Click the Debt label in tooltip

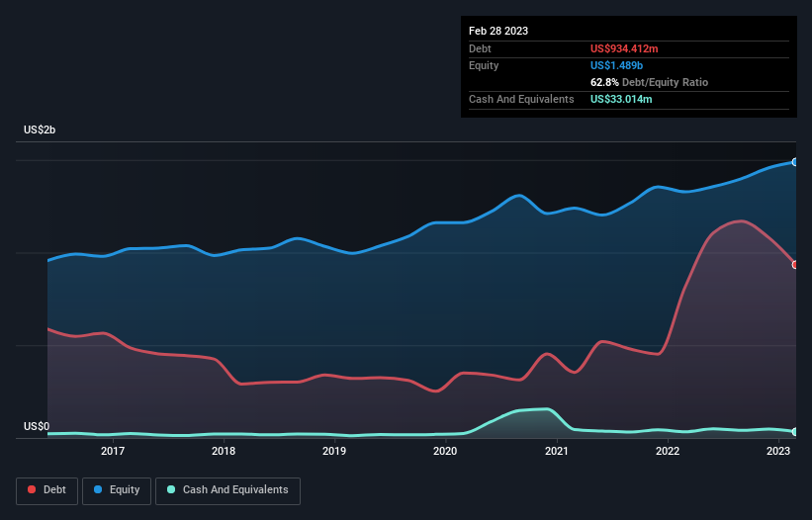pos(480,48)
